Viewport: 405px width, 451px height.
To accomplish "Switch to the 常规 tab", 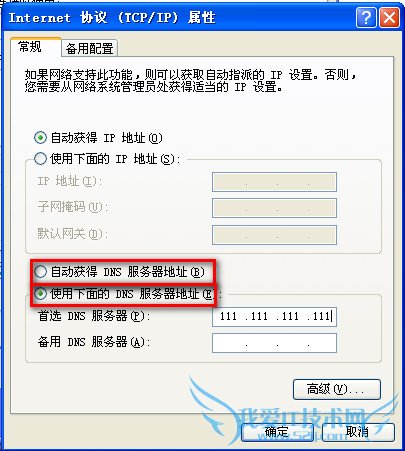I will click(31, 47).
